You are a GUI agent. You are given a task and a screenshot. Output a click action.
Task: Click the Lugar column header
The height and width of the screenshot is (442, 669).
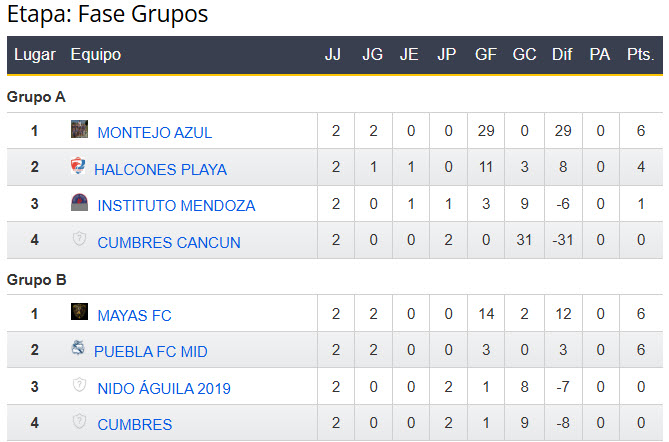click(x=34, y=55)
